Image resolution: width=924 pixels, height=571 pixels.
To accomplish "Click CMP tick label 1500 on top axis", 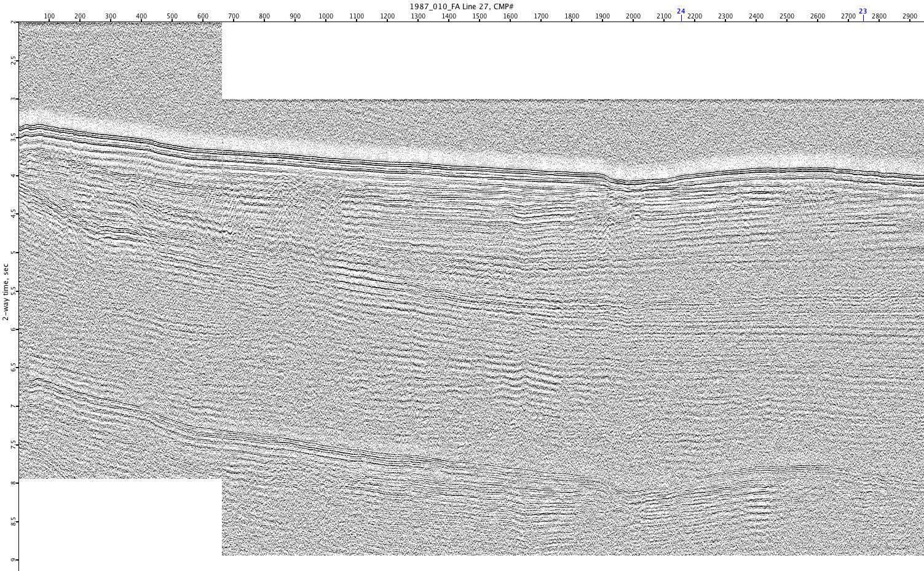I will coord(480,17).
